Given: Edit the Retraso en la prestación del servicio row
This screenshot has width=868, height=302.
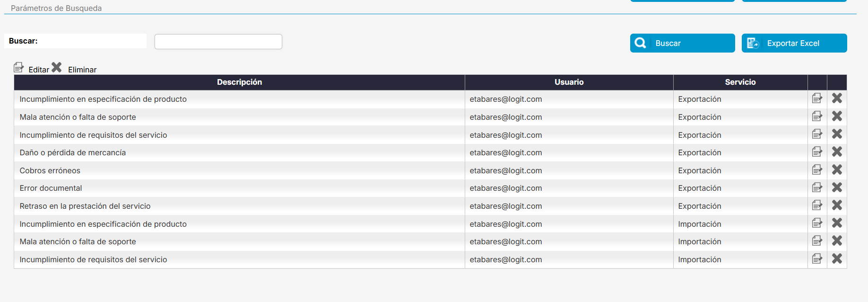Looking at the screenshot, I should click(x=817, y=205).
